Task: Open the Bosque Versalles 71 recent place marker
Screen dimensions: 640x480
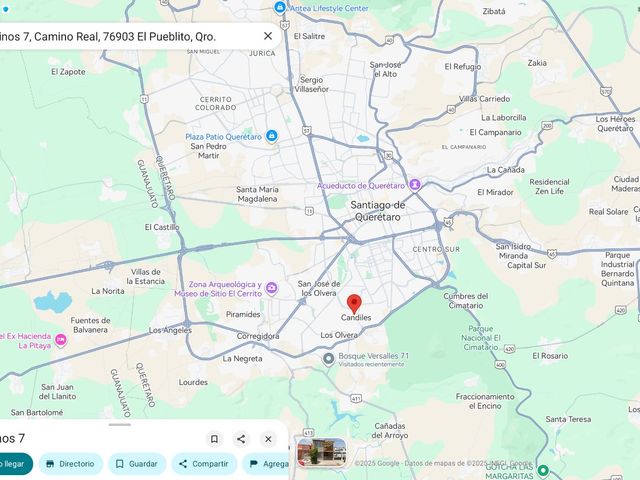Action: pyautogui.click(x=329, y=359)
